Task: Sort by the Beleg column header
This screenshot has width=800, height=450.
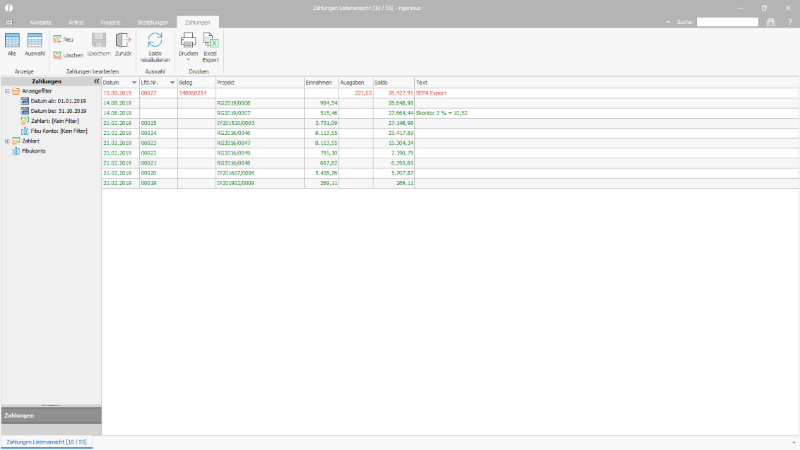Action: coord(196,83)
